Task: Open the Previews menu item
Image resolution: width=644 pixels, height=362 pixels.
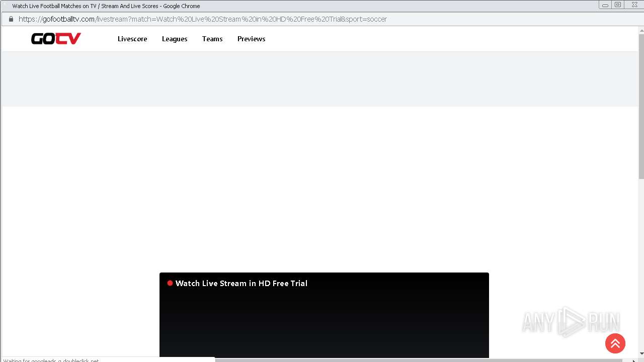Action: click(x=252, y=39)
